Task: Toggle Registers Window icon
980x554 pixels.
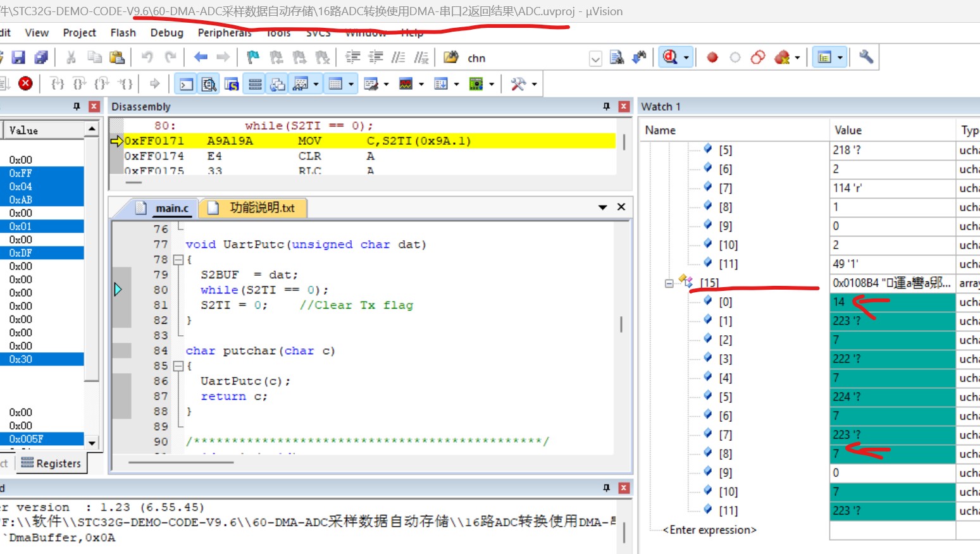Action: pos(255,84)
